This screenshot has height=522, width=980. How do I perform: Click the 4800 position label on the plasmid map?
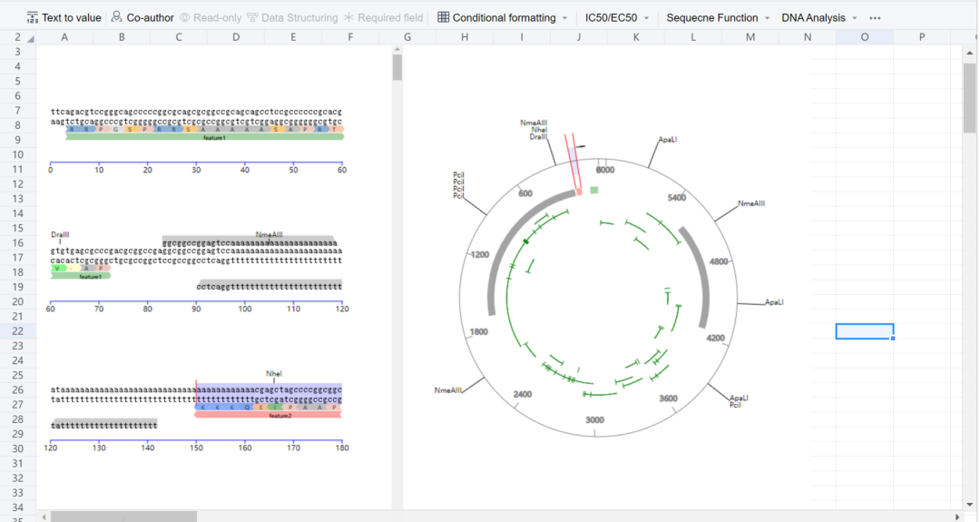tap(719, 262)
